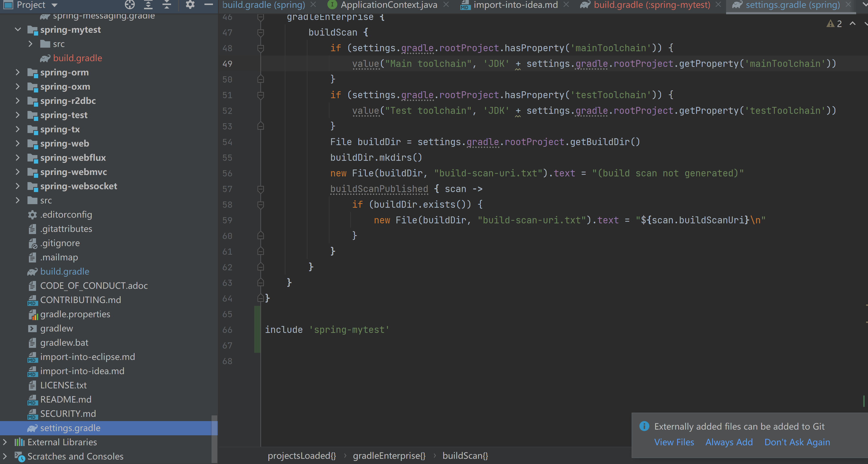The width and height of the screenshot is (868, 464).
Task: Fold the buildDir.exists if block at line 58
Action: pyautogui.click(x=260, y=205)
